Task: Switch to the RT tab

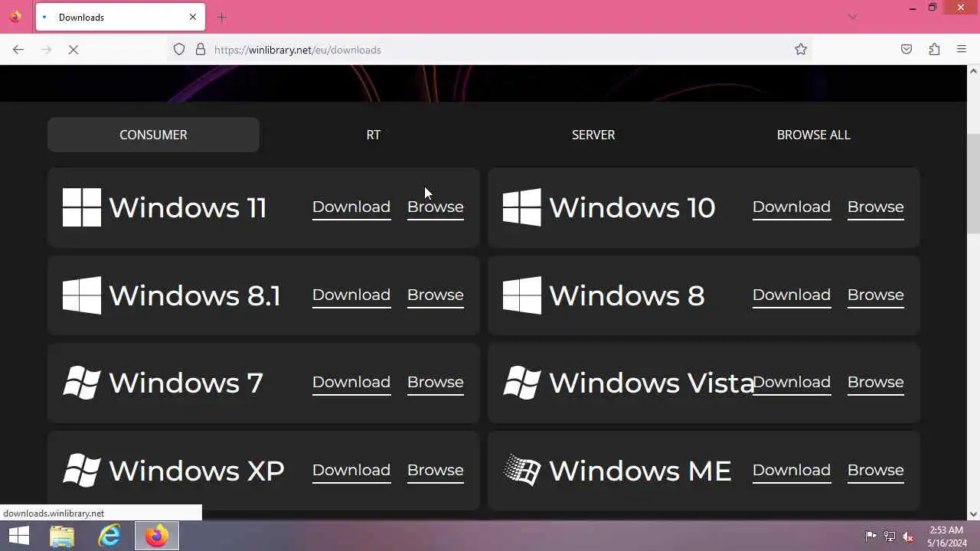Action: [x=373, y=135]
